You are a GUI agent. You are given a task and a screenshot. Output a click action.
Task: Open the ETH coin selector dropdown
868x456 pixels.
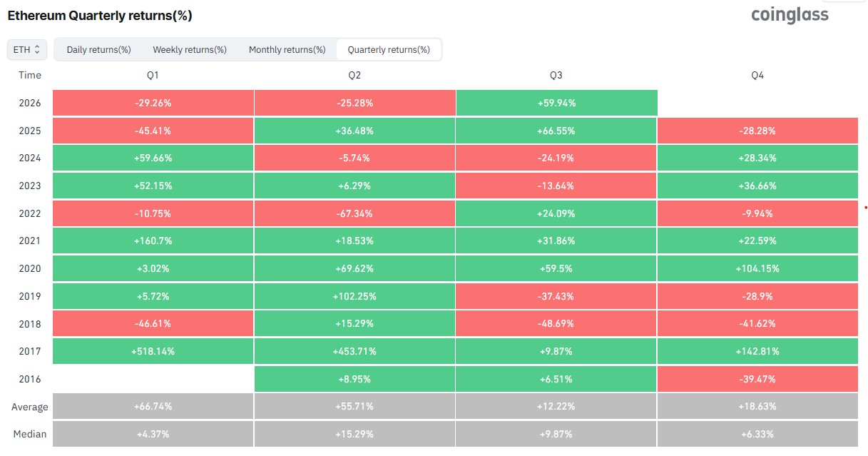[28, 50]
